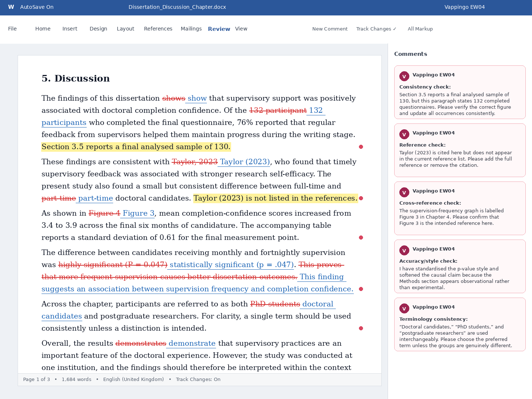The height and width of the screenshot is (399, 532).
Task: Select the Cross-reference check comment card
Action: [x=460, y=208]
